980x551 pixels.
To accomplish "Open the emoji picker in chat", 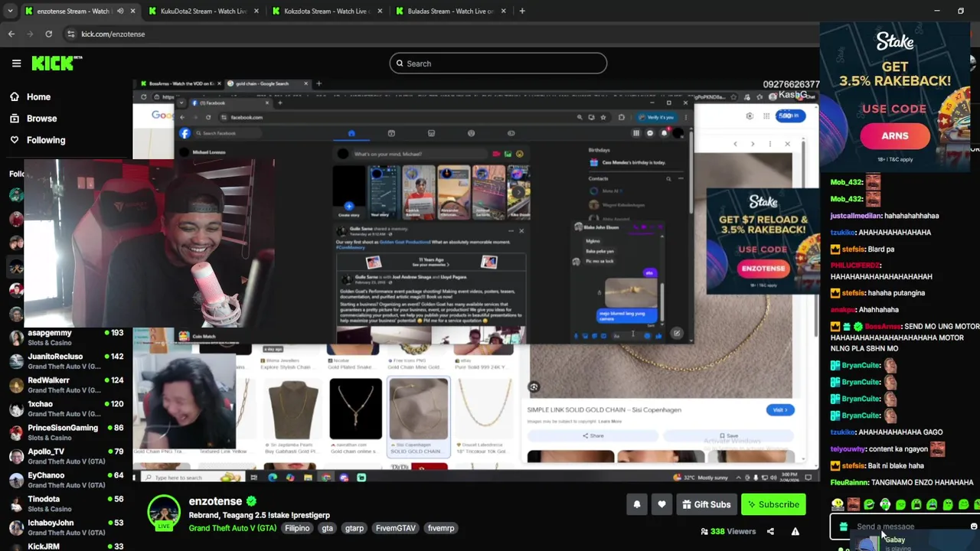I will (x=974, y=527).
